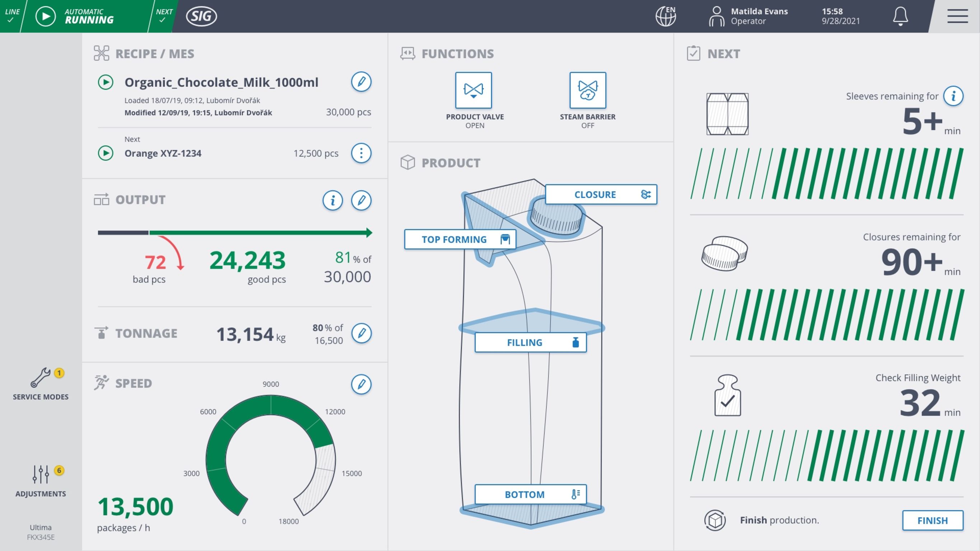This screenshot has height=551, width=980.
Task: Edit the machine speed setting
Action: [361, 384]
